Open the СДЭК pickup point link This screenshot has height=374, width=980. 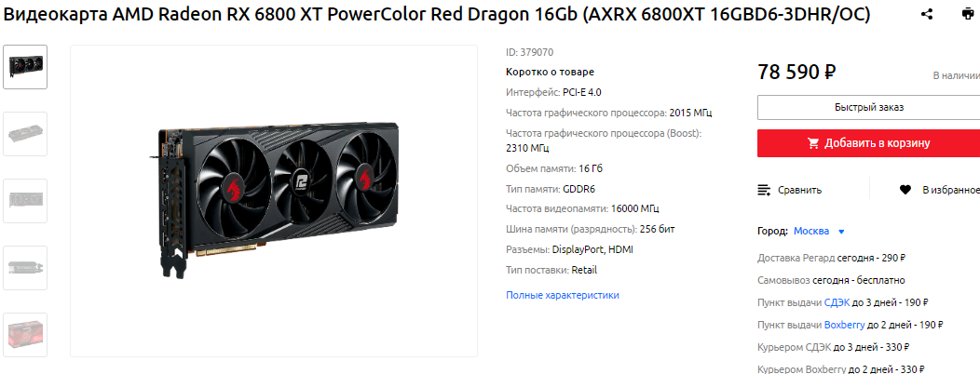pyautogui.click(x=837, y=302)
